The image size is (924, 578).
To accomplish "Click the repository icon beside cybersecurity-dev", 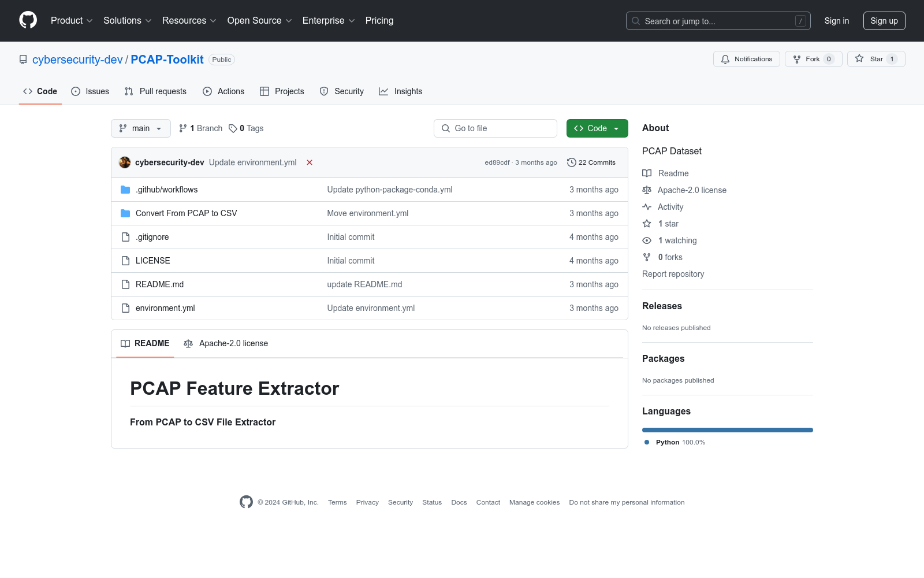I will (x=23, y=60).
